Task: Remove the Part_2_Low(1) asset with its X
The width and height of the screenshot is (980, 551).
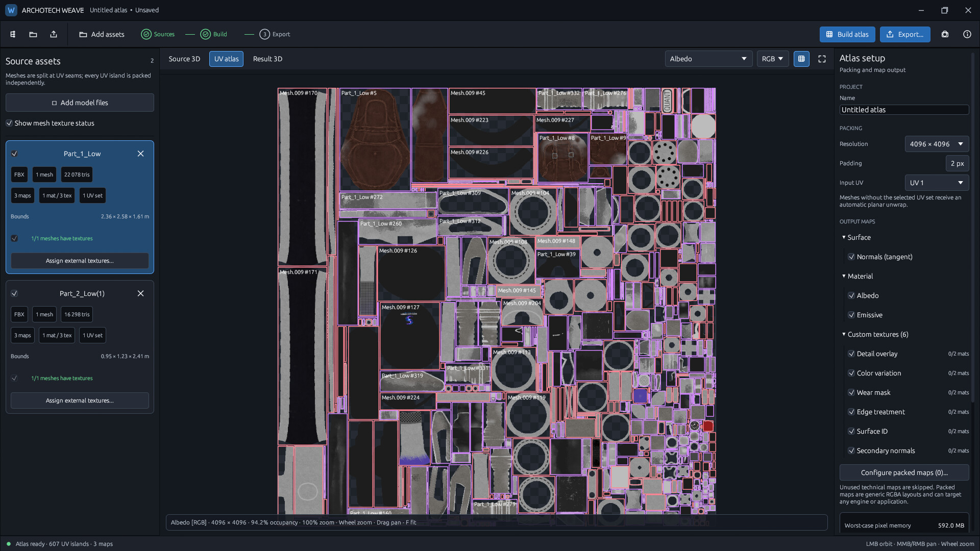Action: [x=140, y=293]
